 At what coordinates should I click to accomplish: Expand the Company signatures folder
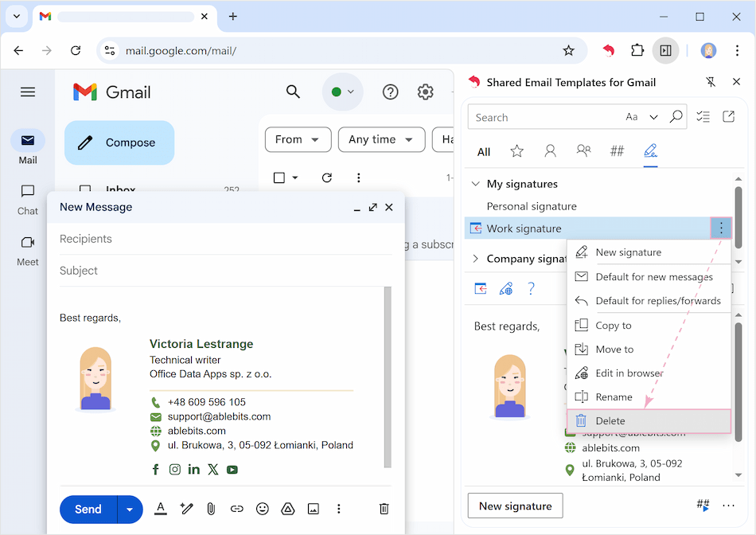click(475, 259)
